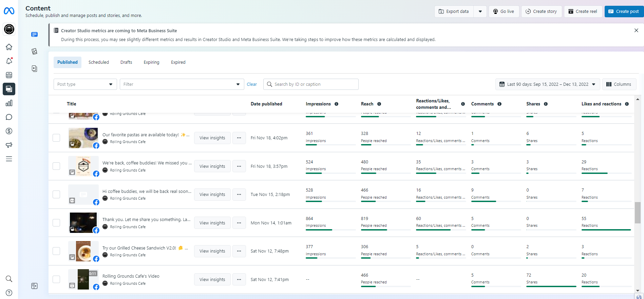Check the box beside Rolling Grounds Cafe's Video
The height and width of the screenshot is (299, 644).
click(56, 279)
